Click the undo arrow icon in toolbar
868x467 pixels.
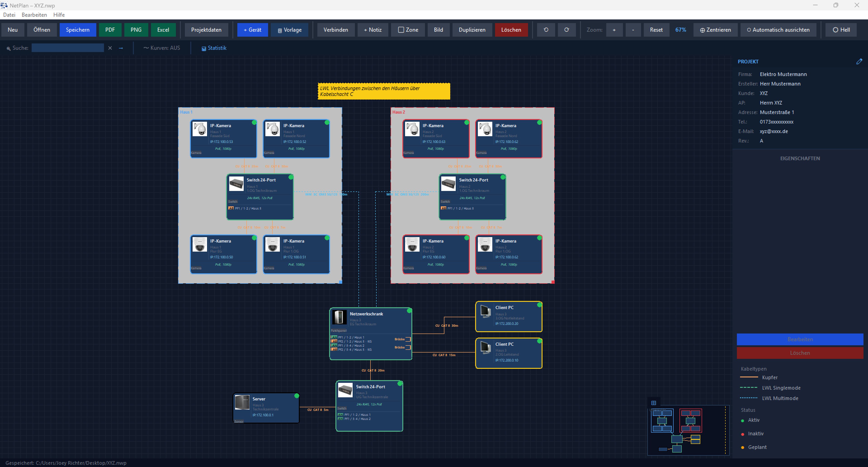[546, 30]
